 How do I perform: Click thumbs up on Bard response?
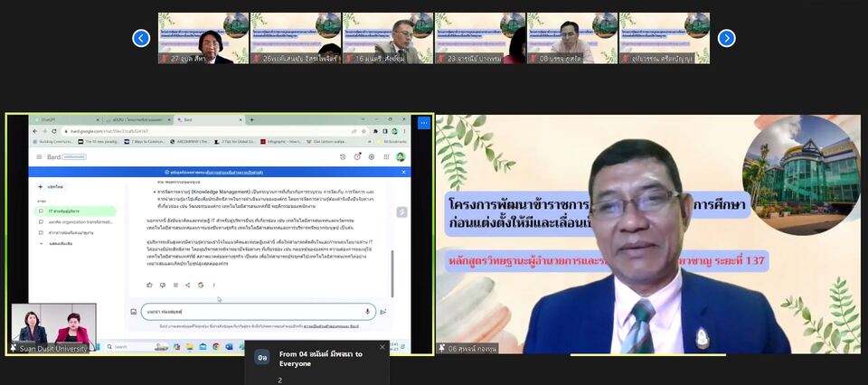(149, 285)
